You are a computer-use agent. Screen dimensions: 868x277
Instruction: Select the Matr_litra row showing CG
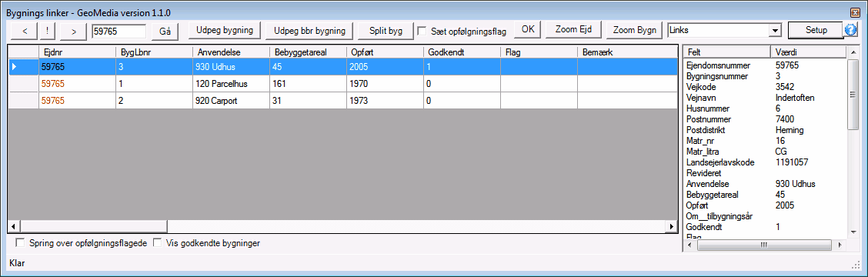[x=764, y=152]
